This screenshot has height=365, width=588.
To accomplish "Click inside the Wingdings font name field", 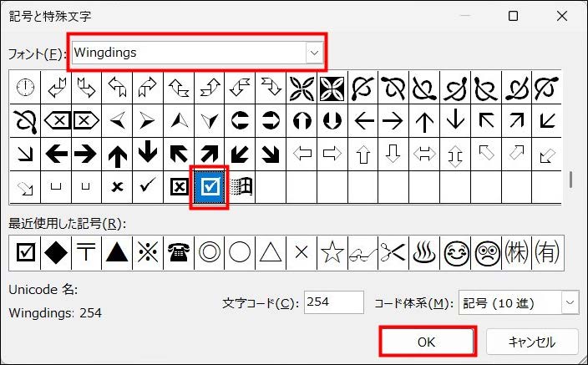I will coord(189,53).
